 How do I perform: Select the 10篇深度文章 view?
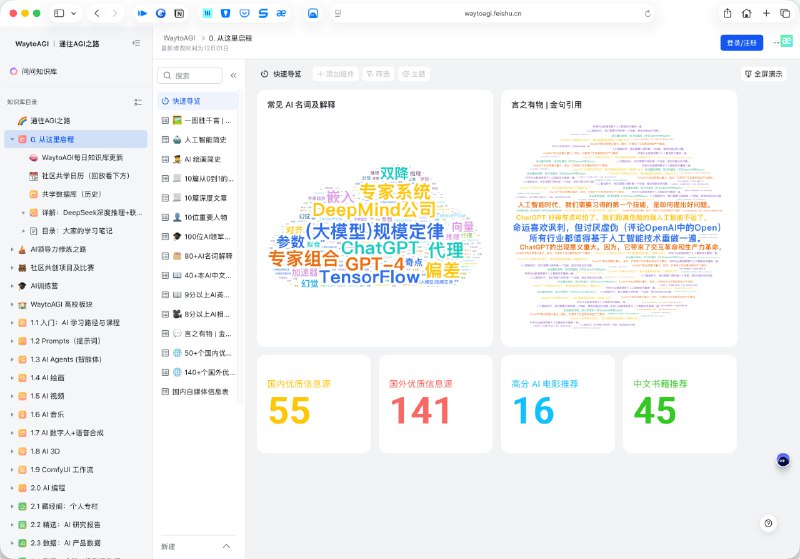197,198
